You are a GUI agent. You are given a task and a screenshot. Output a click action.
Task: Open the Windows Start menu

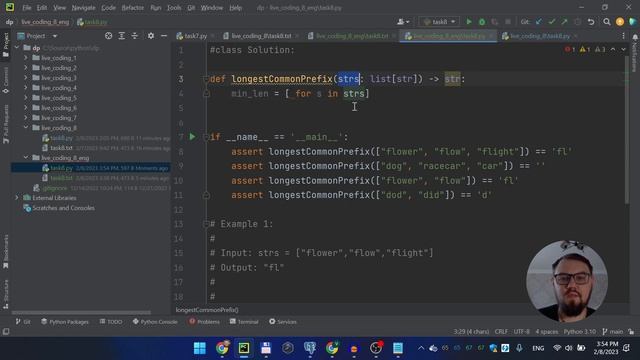click(x=200, y=348)
